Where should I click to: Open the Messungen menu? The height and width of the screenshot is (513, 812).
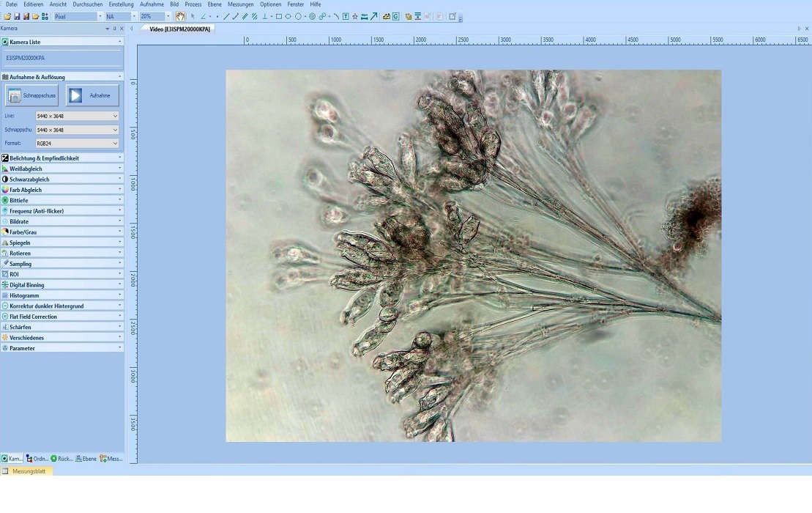click(240, 4)
